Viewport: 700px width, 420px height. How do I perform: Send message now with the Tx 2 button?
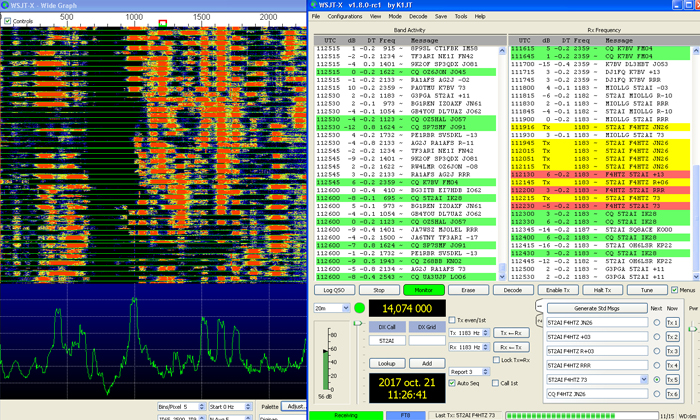[672, 337]
